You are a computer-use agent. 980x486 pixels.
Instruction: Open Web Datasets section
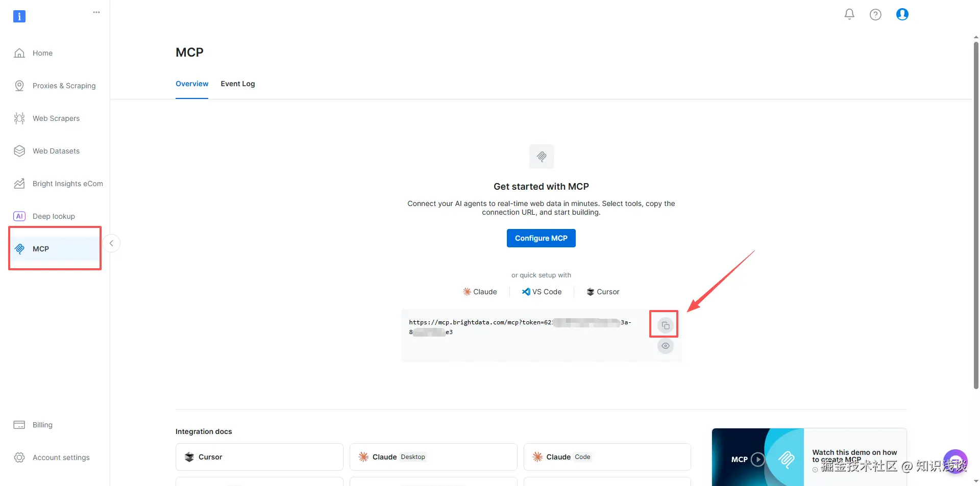click(x=55, y=151)
